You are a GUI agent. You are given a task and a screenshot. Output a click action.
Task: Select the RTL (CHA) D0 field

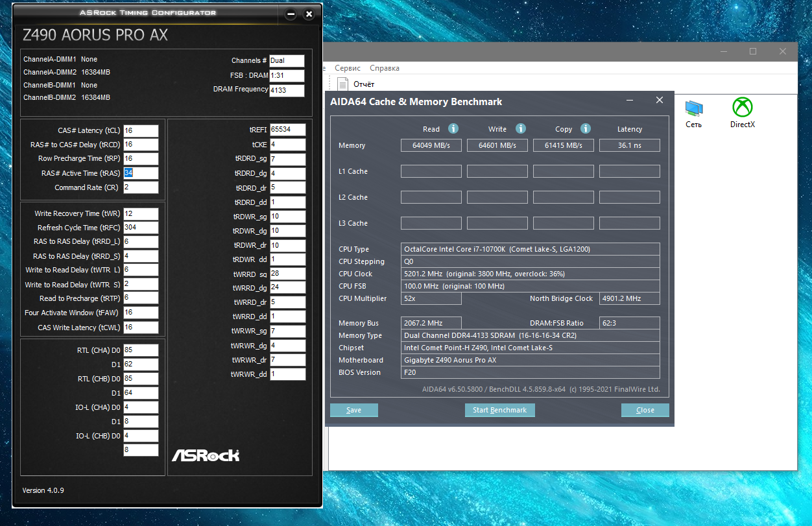141,350
